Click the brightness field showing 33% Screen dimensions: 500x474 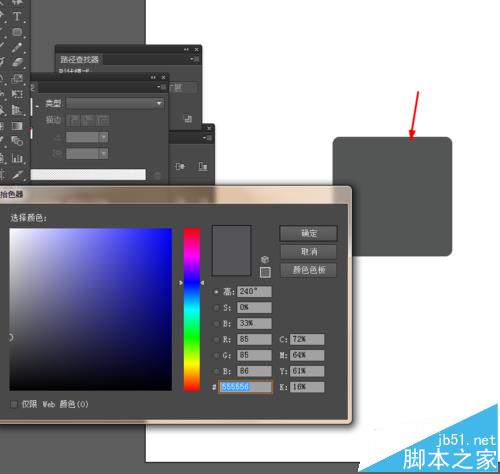click(254, 323)
